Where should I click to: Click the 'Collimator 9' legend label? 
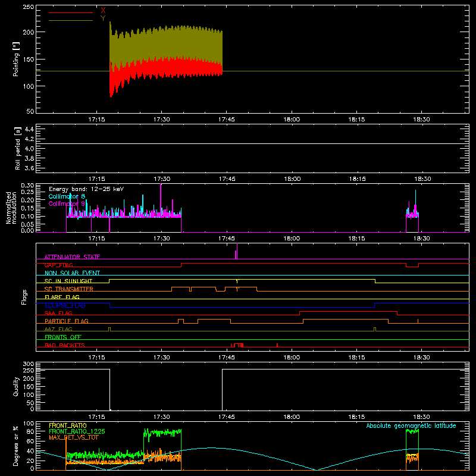point(67,203)
